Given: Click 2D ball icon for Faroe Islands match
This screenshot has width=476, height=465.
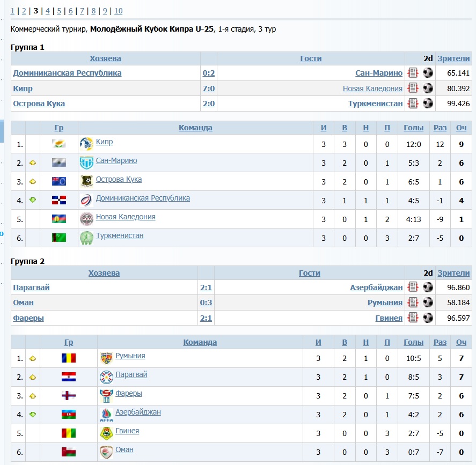Looking at the screenshot, I should click(428, 318).
